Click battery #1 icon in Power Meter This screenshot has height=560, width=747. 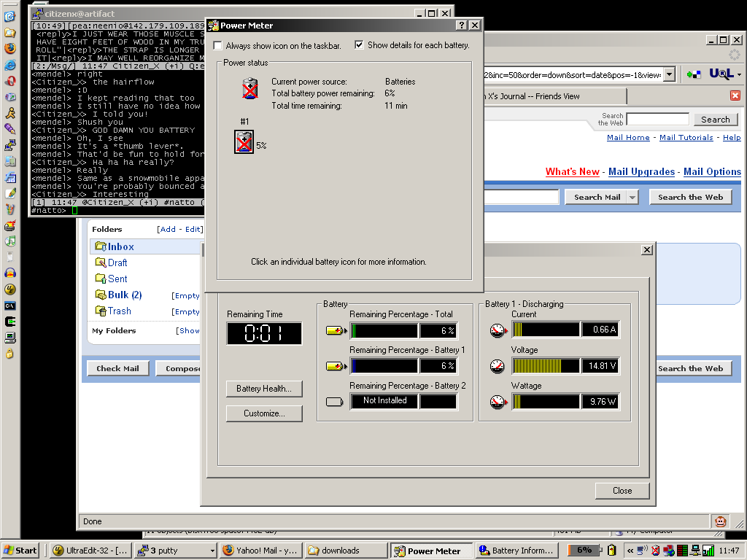[x=244, y=142]
